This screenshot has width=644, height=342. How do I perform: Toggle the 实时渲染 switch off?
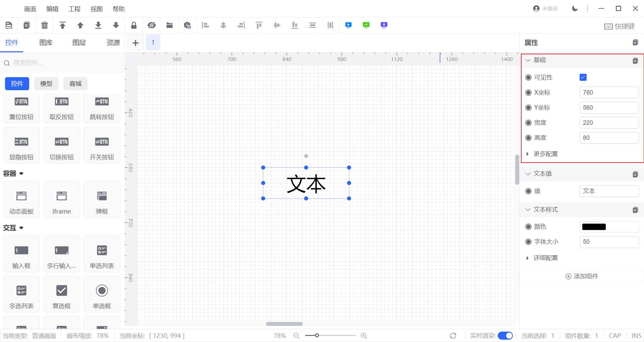pos(505,336)
